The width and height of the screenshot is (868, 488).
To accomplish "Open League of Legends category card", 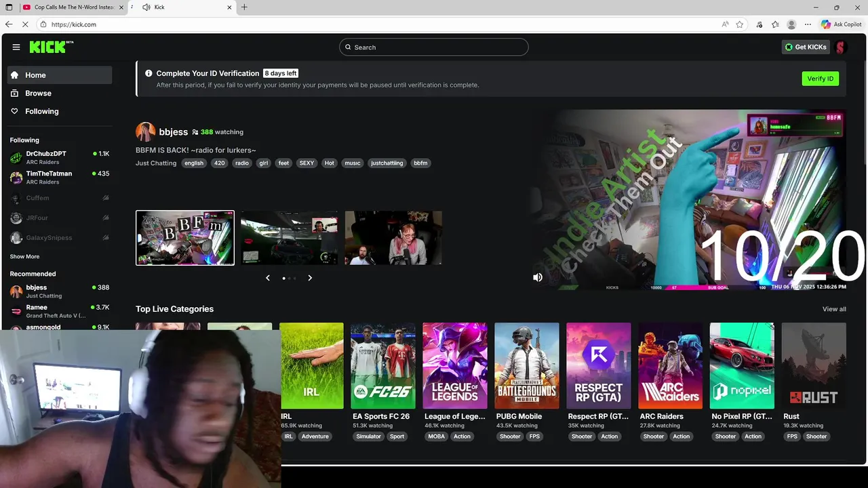I will click(x=455, y=366).
